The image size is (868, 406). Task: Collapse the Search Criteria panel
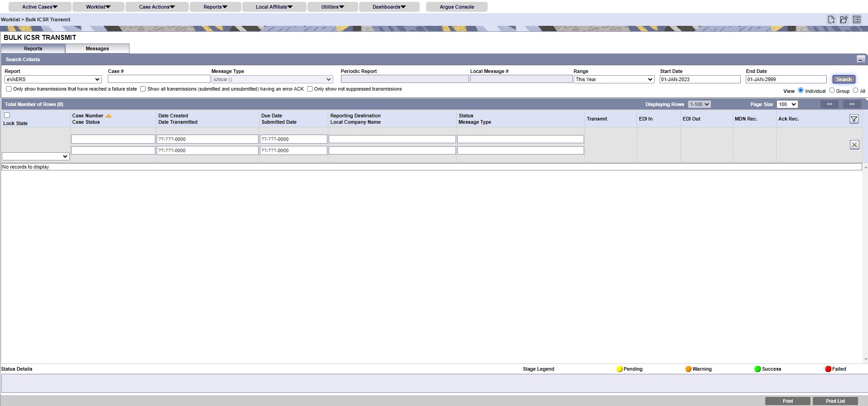click(860, 59)
